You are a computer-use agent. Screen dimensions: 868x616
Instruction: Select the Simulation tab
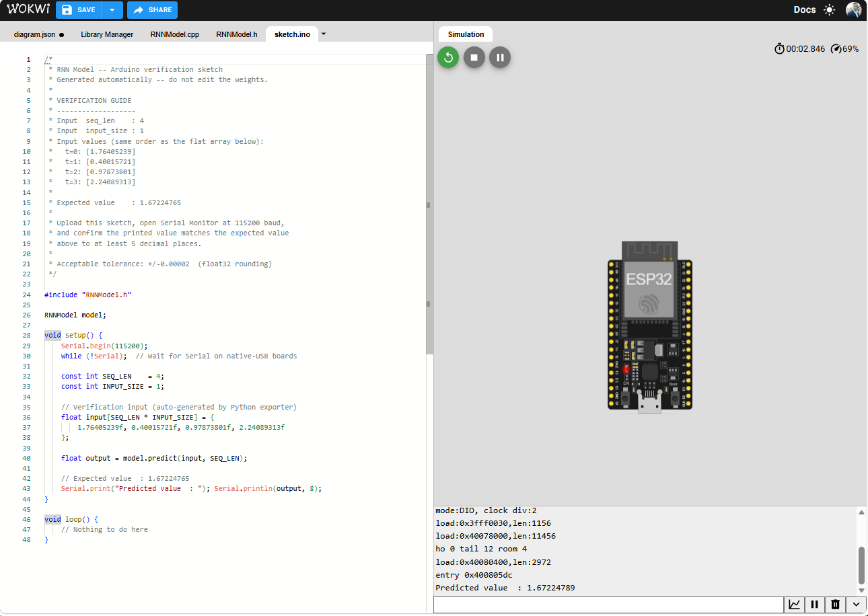466,34
